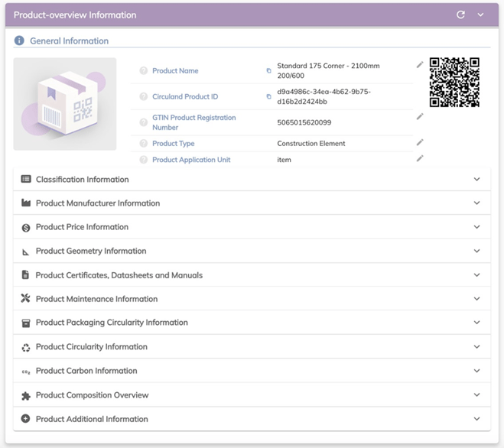
Task: Expand Product Carbon Information via its chevron
Action: (477, 371)
